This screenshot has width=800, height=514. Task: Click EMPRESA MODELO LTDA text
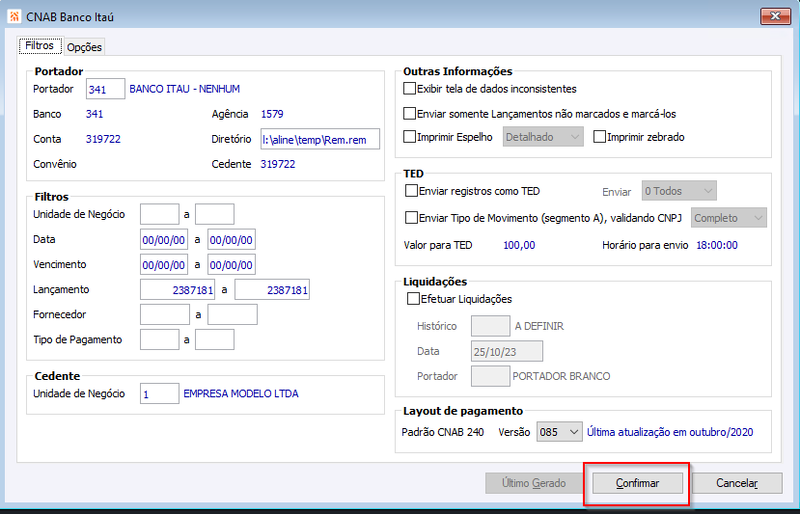pos(241,394)
